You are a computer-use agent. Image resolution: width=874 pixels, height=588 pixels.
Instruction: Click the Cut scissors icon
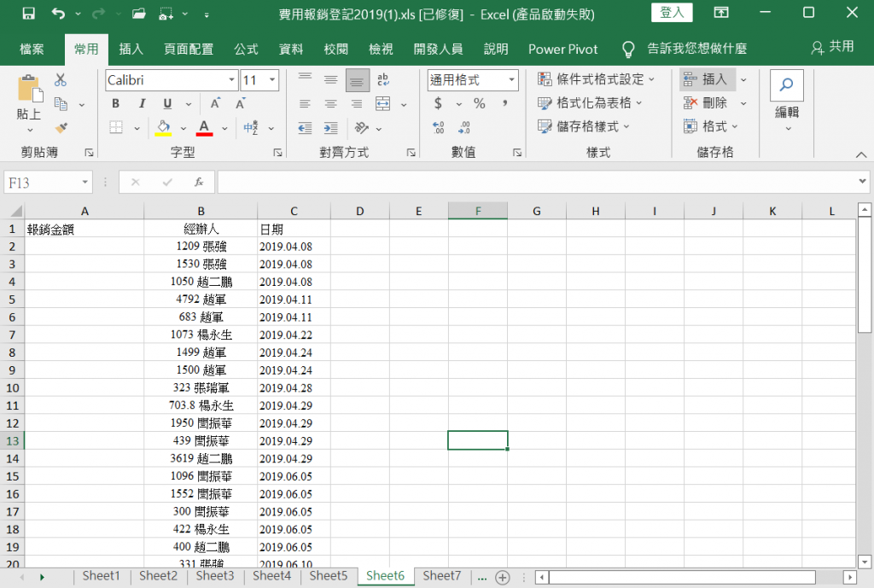[x=61, y=79]
